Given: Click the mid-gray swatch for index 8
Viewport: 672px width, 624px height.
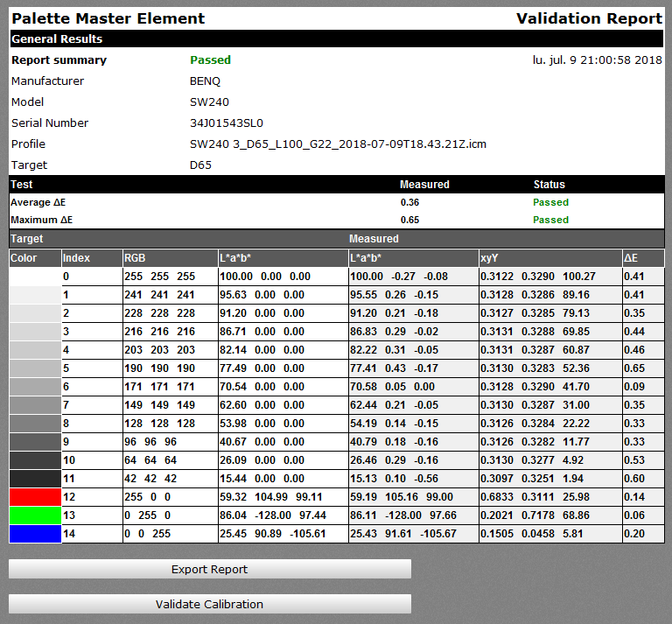Looking at the screenshot, I should (x=35, y=424).
